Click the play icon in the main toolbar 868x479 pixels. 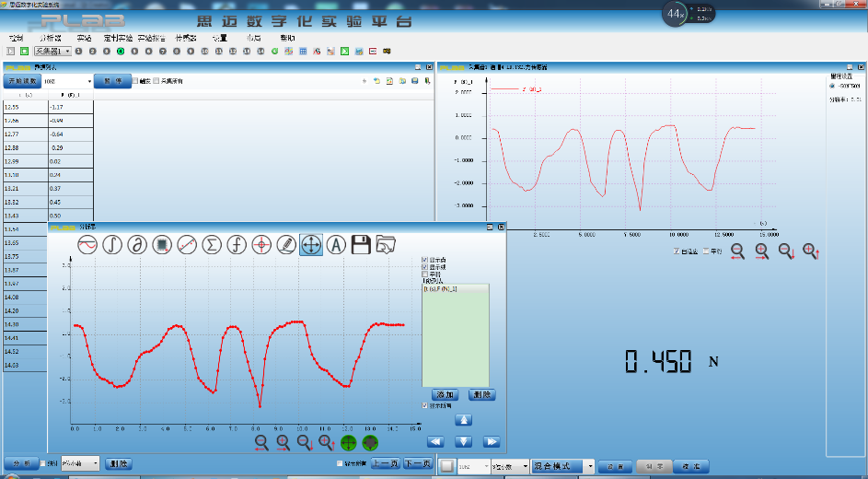[x=10, y=51]
